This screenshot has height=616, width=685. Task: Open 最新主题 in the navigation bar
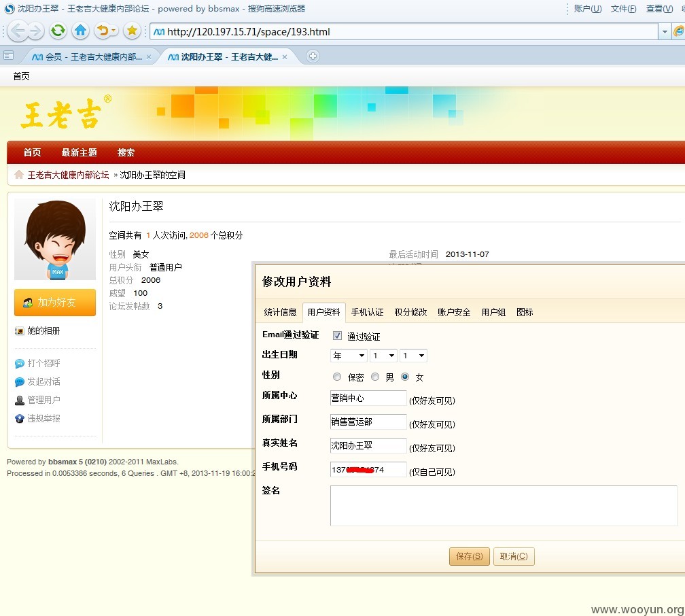tap(79, 152)
